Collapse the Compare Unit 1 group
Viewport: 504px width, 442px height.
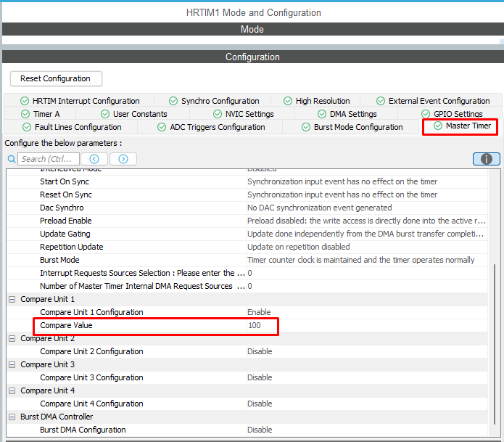12,300
